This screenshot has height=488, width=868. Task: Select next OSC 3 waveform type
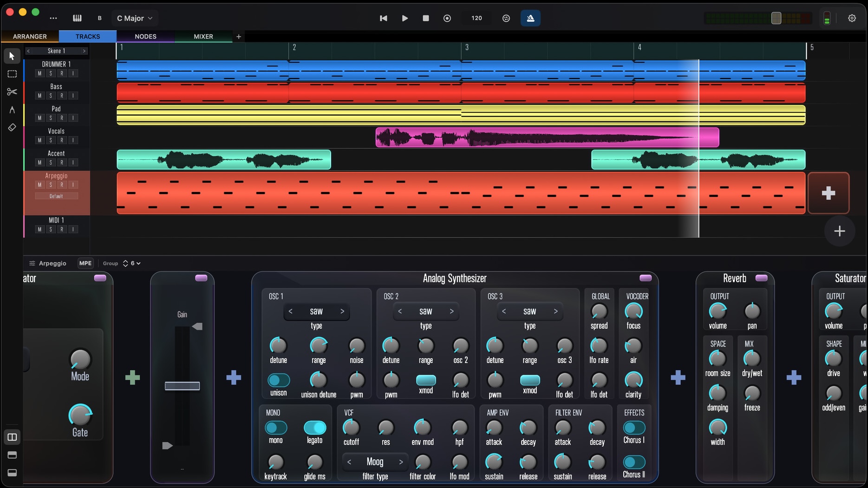coord(555,311)
